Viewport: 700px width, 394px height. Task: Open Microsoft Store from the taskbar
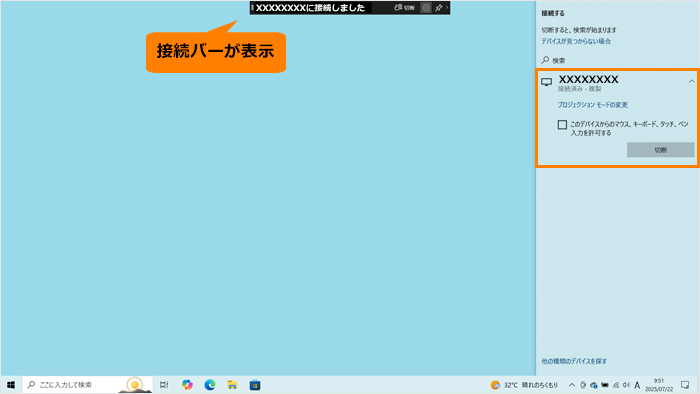pos(255,385)
